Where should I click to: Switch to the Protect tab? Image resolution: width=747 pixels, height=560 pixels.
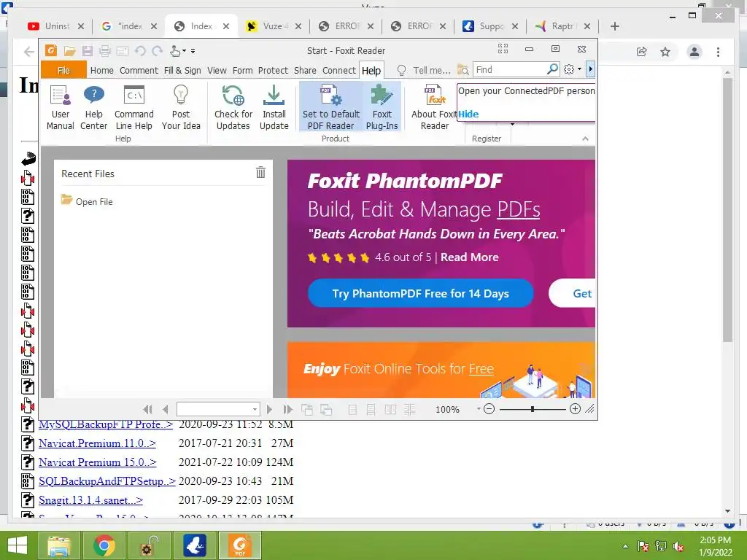[x=273, y=71]
